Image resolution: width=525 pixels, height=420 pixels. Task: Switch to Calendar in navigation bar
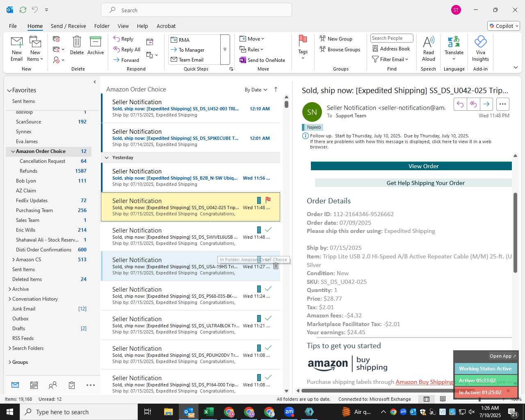click(34, 385)
